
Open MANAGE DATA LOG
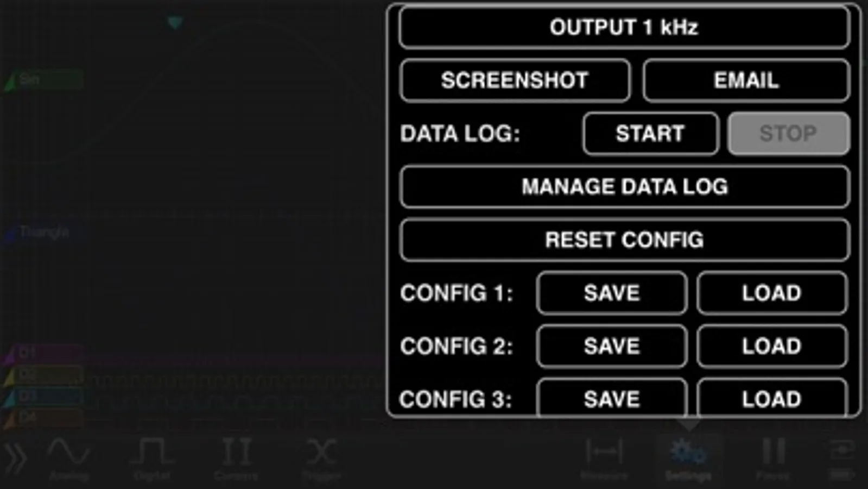pos(624,187)
